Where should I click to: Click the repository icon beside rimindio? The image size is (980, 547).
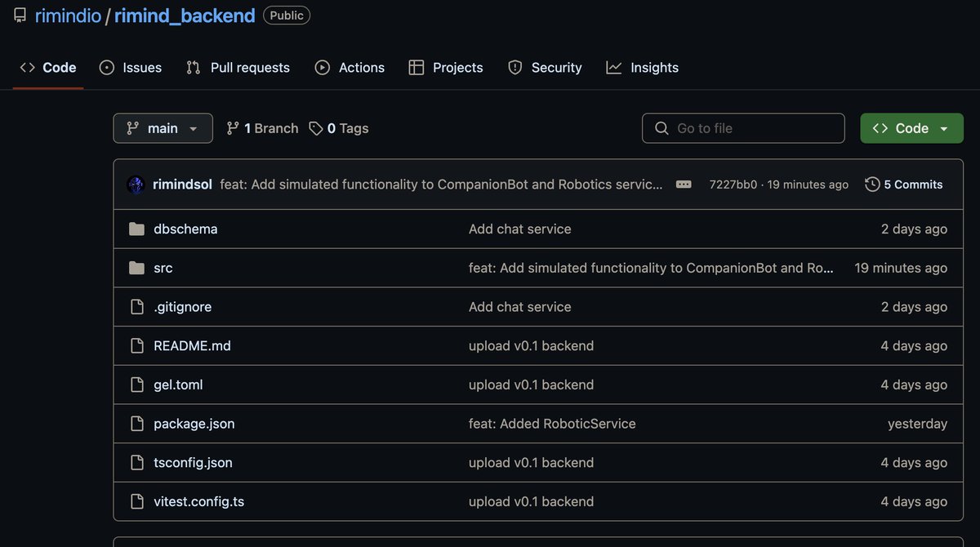20,16
